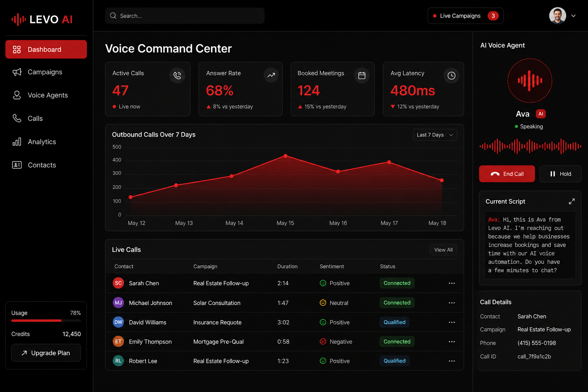
Task: Click Qualified status for David Williams
Action: 395,322
